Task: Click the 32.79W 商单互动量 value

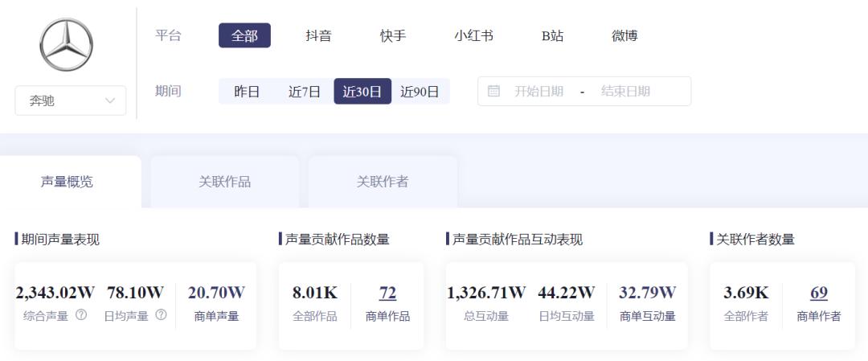Action: click(x=648, y=293)
